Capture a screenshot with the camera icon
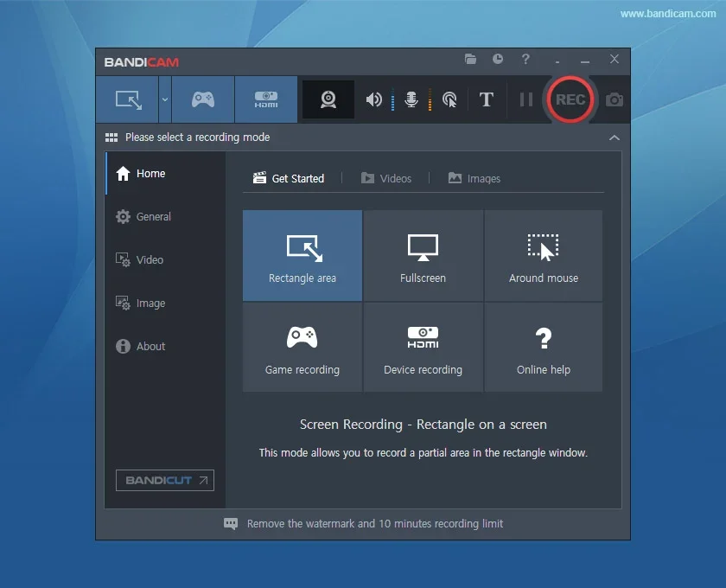Screen dimensions: 726x588 click(x=614, y=100)
